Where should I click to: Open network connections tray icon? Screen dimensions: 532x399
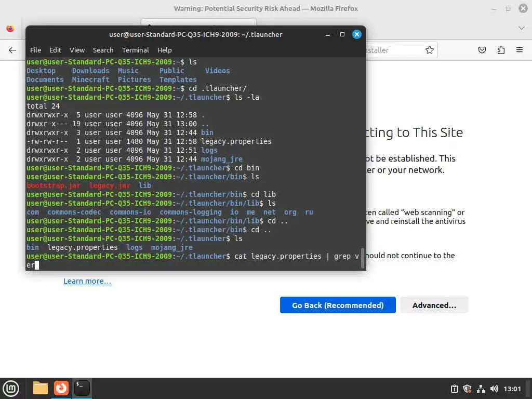[x=481, y=389]
